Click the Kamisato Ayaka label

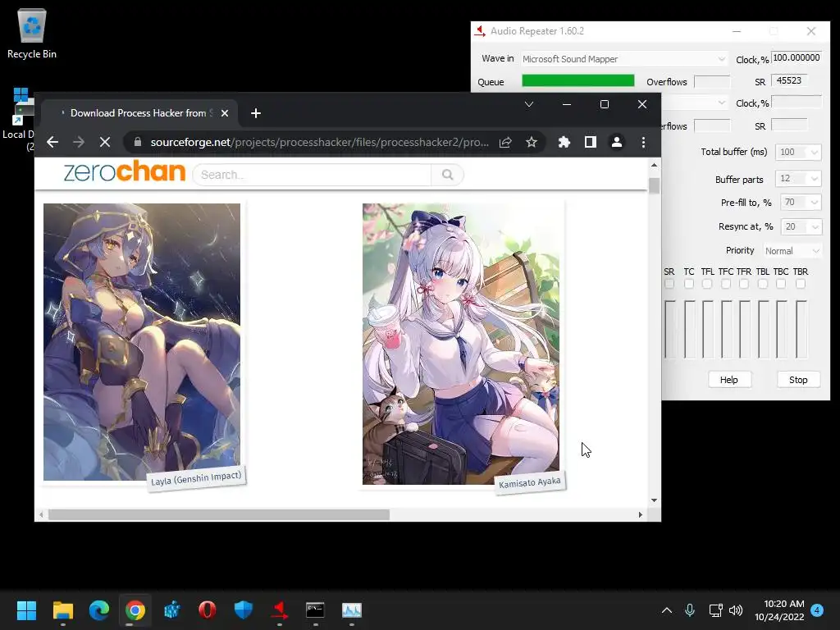530,482
